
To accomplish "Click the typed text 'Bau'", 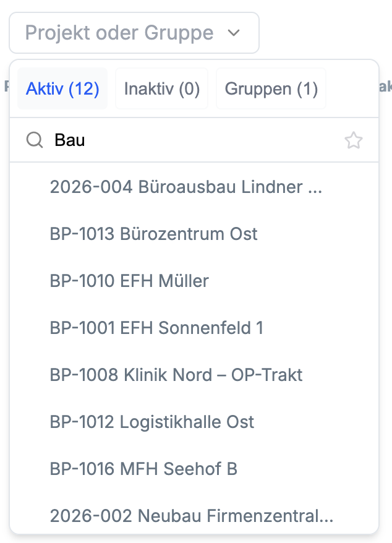I will point(70,140).
